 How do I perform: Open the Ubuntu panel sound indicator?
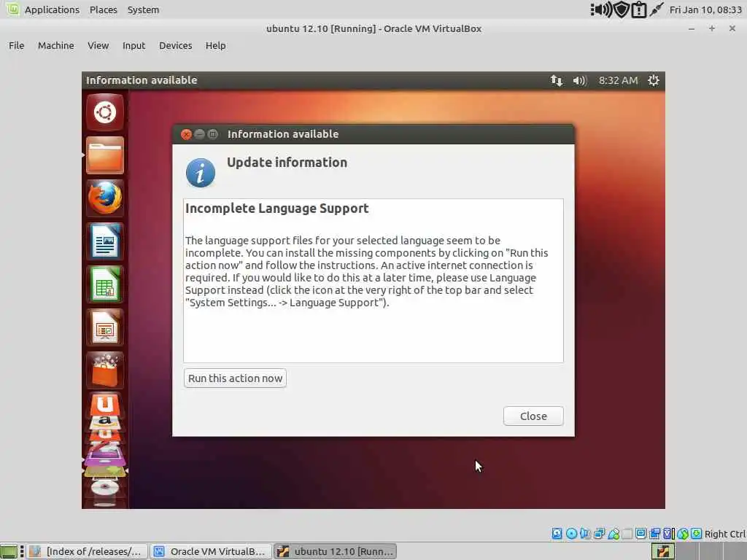click(x=579, y=80)
